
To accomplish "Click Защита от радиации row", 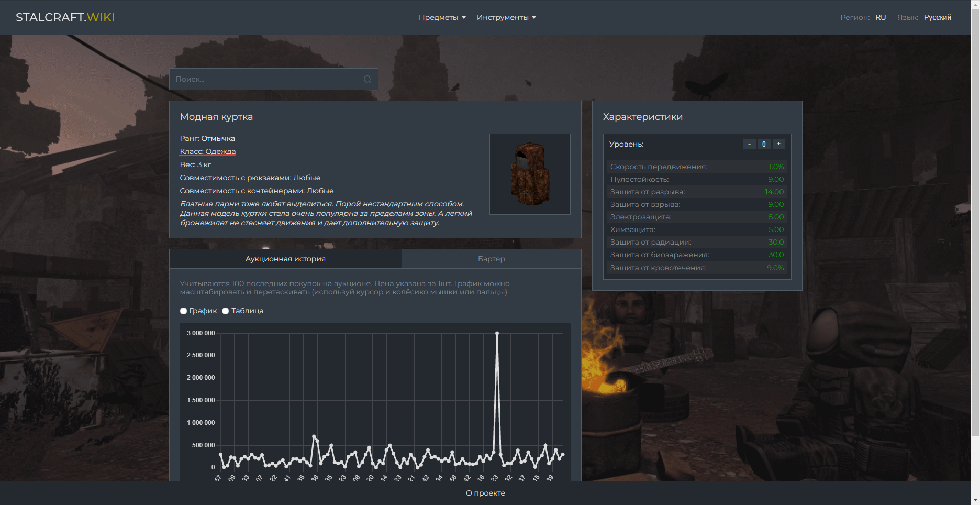I will [x=697, y=242].
